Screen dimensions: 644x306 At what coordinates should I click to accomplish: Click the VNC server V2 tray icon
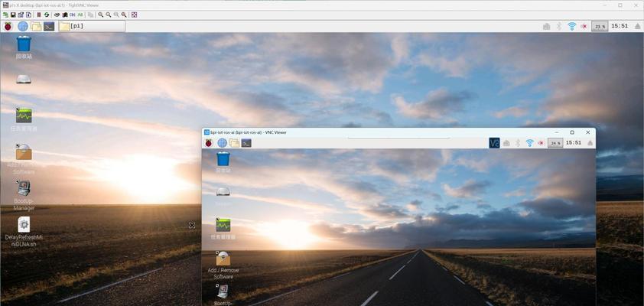click(495, 143)
